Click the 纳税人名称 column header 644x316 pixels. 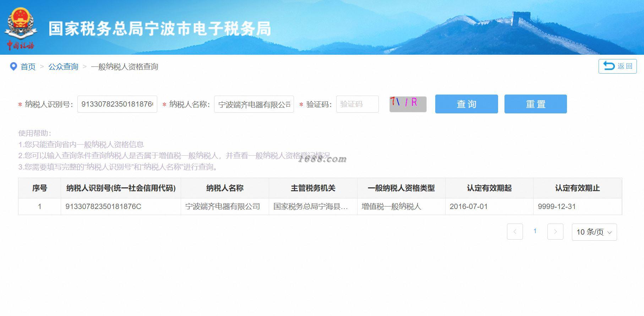click(225, 188)
